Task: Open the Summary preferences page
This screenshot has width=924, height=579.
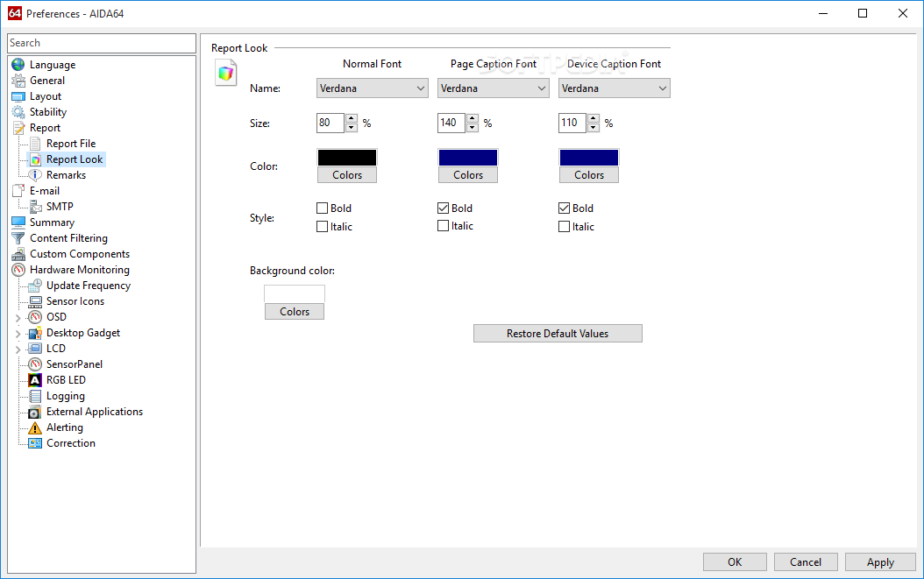Action: click(52, 222)
